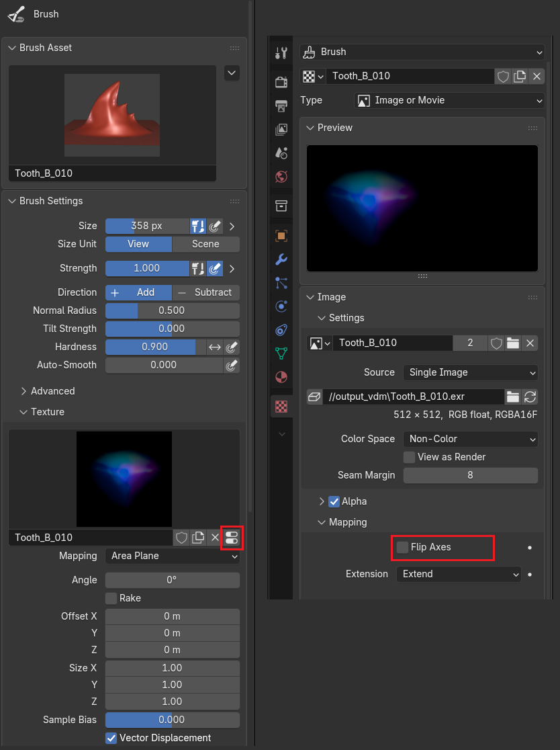Click the Sample Bias slider

pos(173,720)
